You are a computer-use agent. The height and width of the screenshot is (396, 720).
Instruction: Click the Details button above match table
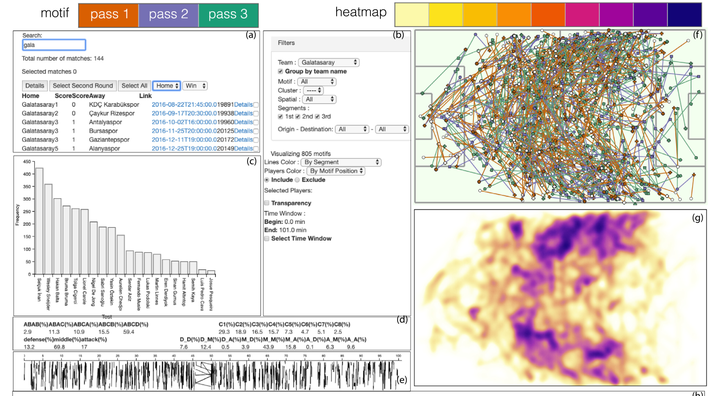pyautogui.click(x=34, y=85)
